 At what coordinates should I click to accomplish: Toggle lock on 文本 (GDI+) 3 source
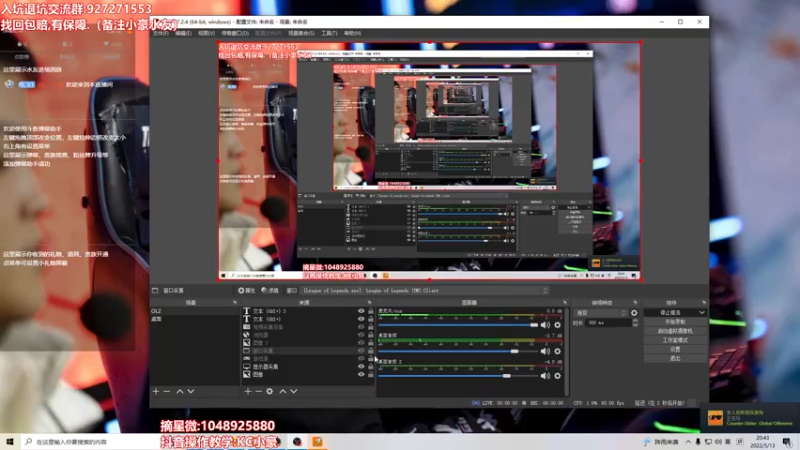click(371, 311)
